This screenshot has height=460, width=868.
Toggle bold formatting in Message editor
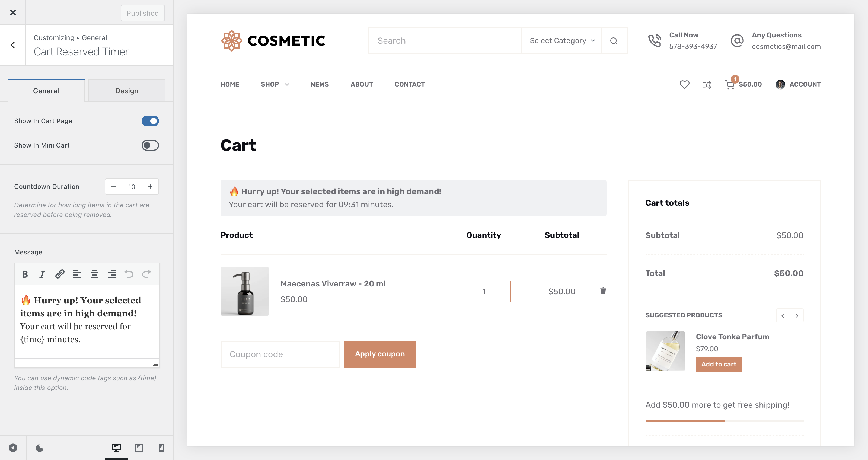(25, 274)
